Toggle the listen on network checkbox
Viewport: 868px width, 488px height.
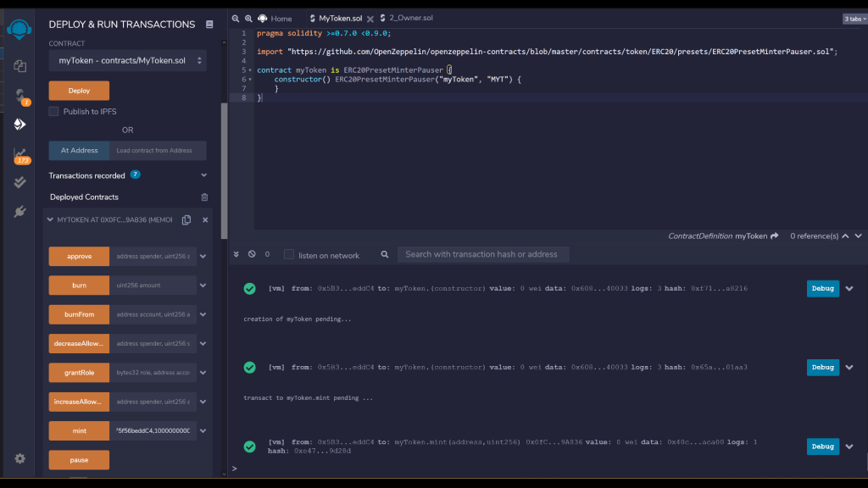(289, 255)
